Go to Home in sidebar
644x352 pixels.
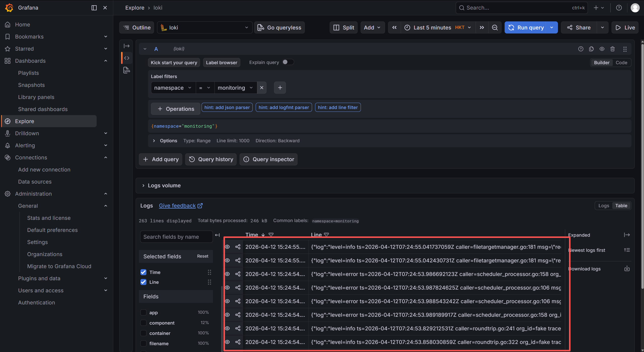[22, 24]
